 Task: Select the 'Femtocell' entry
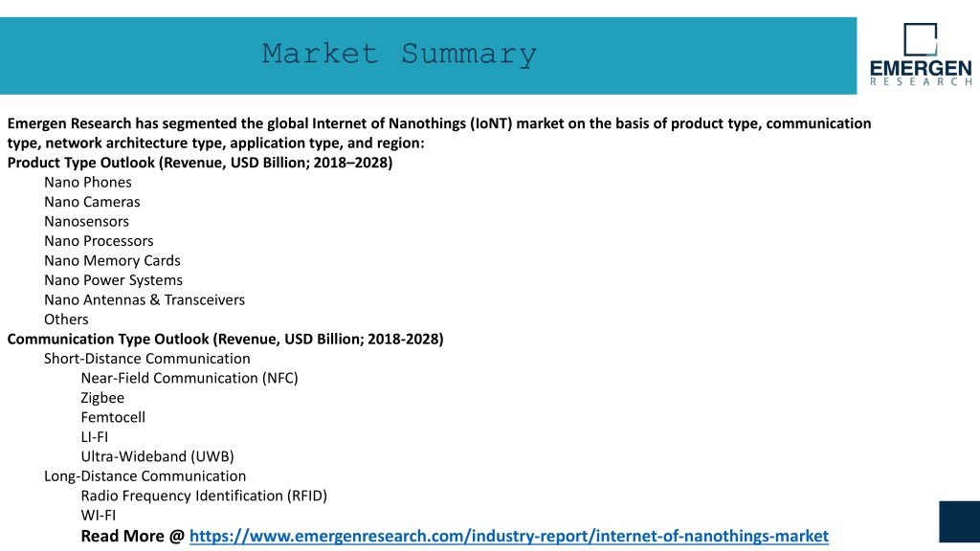(x=113, y=417)
